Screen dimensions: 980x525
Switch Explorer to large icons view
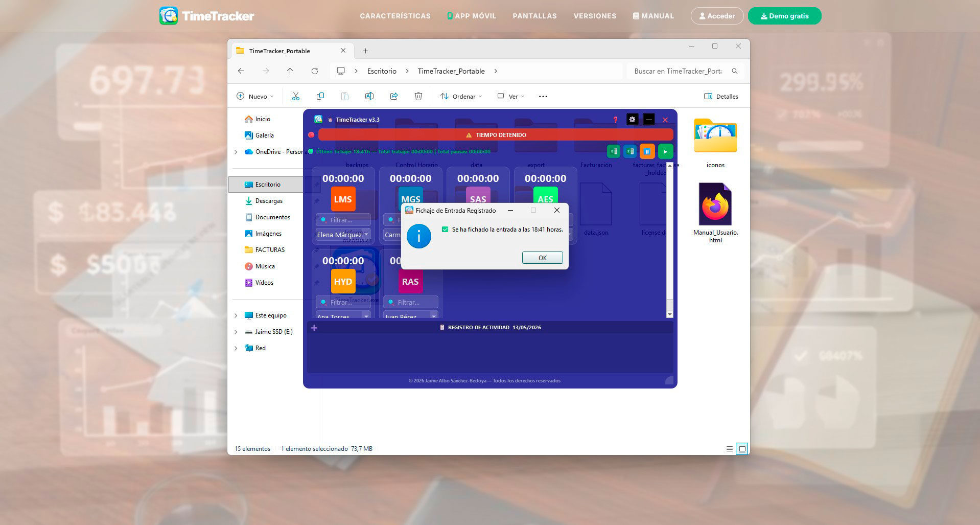tap(742, 449)
